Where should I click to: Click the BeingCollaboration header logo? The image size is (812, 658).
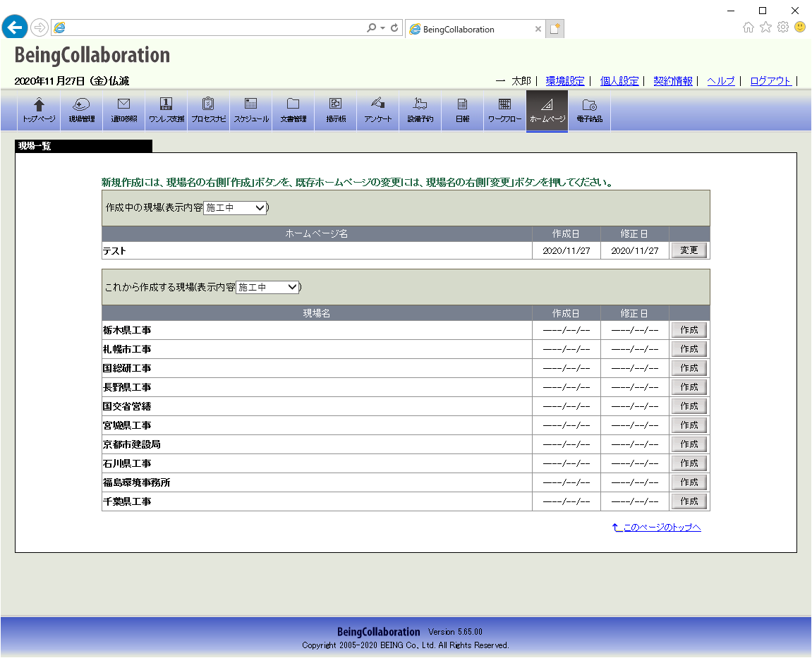92,56
